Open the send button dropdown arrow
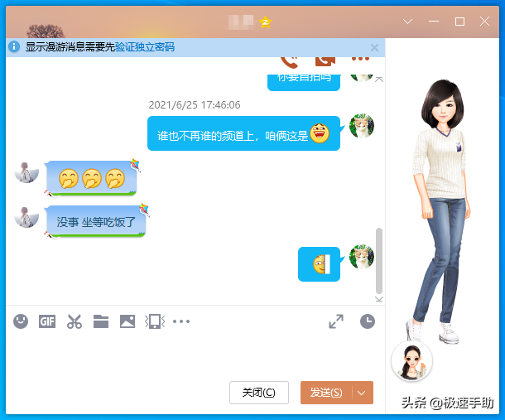Screen dimensions: 505x420 pos(362,393)
